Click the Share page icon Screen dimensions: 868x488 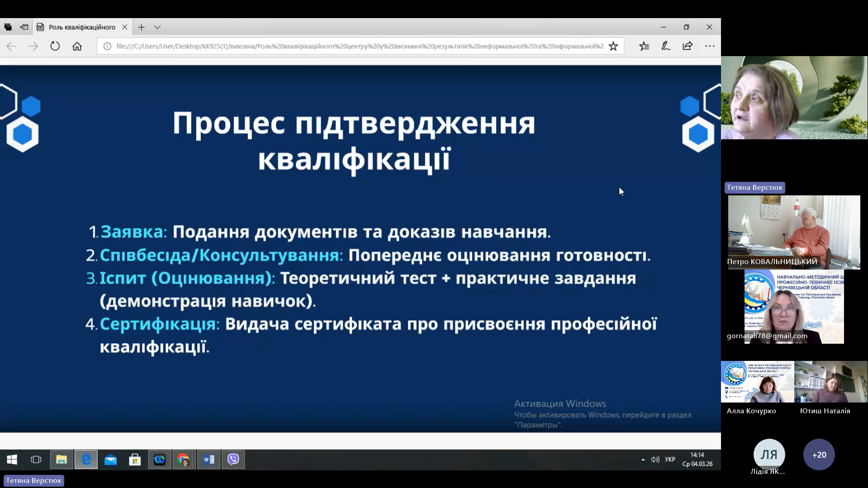(688, 46)
